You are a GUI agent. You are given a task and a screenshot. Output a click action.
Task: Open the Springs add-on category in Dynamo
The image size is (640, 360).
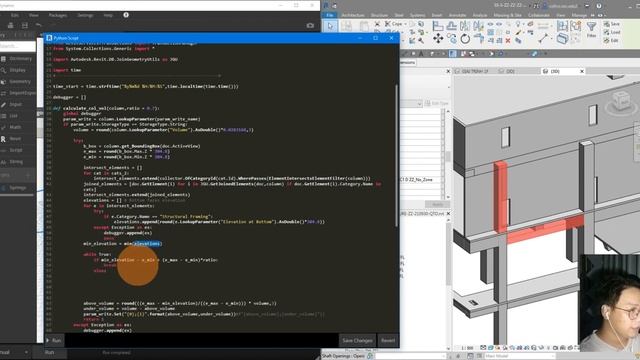point(17,188)
